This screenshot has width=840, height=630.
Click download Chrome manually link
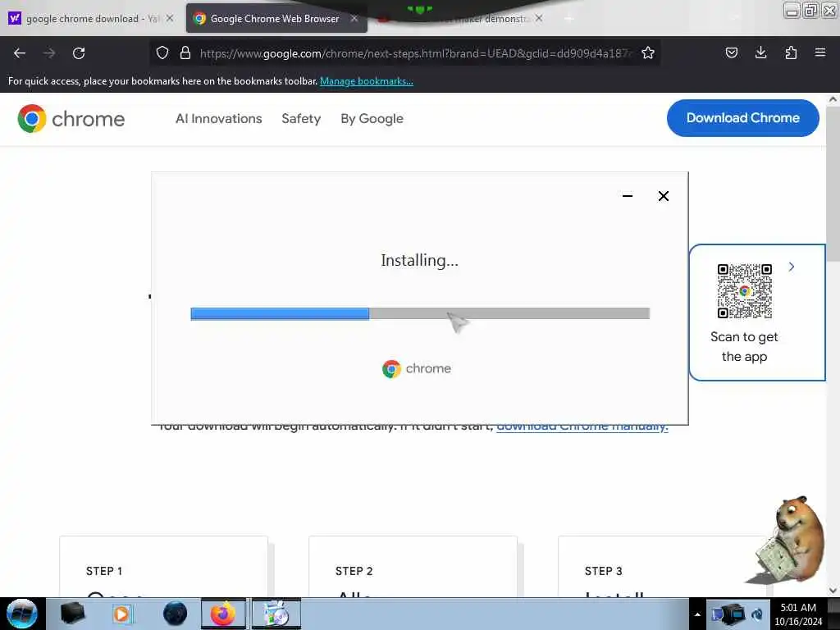[582, 427]
